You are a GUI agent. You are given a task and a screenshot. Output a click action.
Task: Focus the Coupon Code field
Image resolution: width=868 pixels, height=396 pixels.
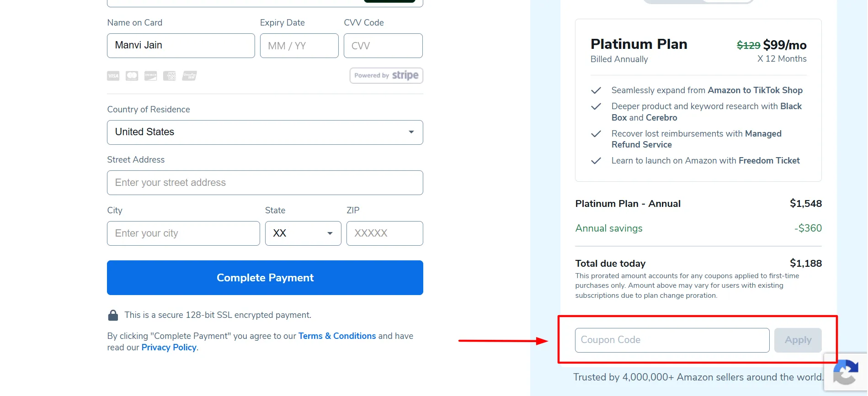coord(672,340)
